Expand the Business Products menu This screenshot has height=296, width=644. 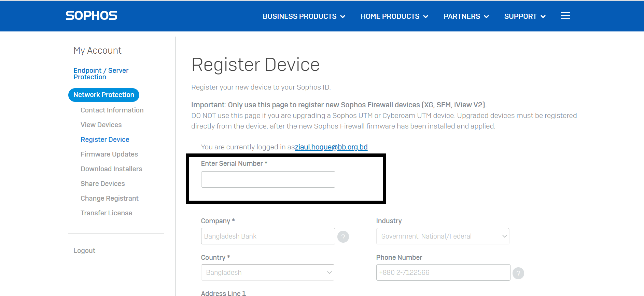pyautogui.click(x=304, y=16)
